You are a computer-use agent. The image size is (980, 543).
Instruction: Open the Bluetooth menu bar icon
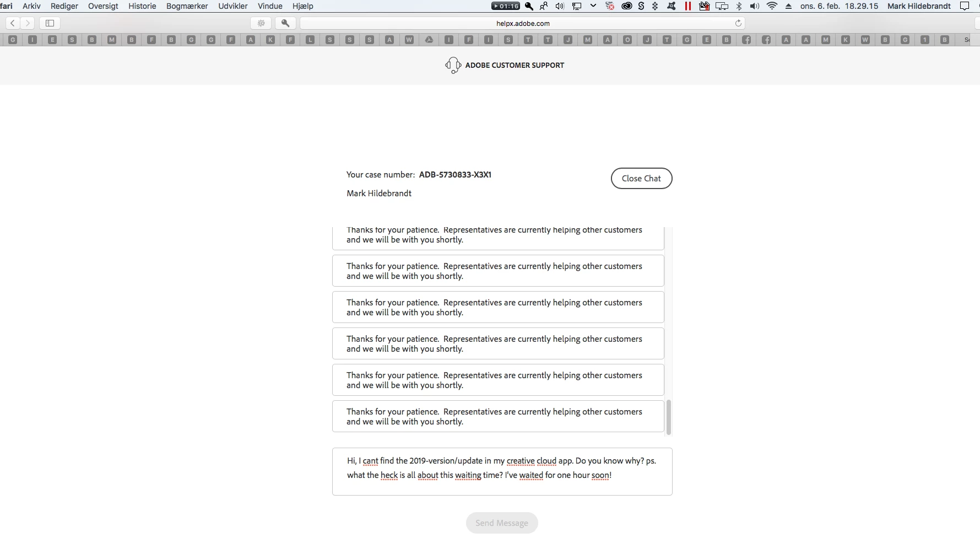[739, 6]
